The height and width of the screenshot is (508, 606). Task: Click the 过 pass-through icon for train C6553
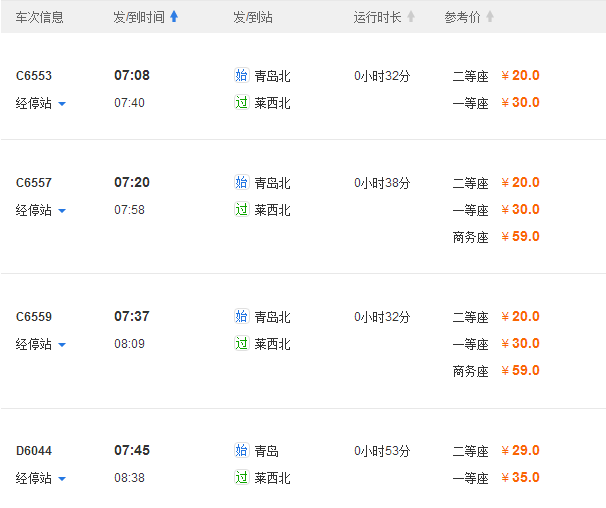click(x=241, y=102)
